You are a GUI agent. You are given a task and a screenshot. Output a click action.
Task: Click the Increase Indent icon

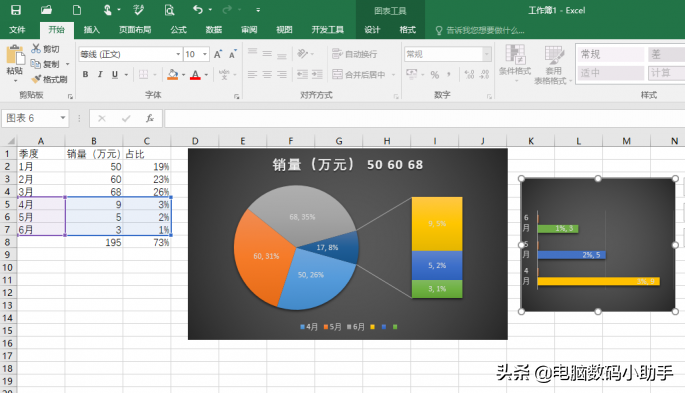[x=317, y=74]
